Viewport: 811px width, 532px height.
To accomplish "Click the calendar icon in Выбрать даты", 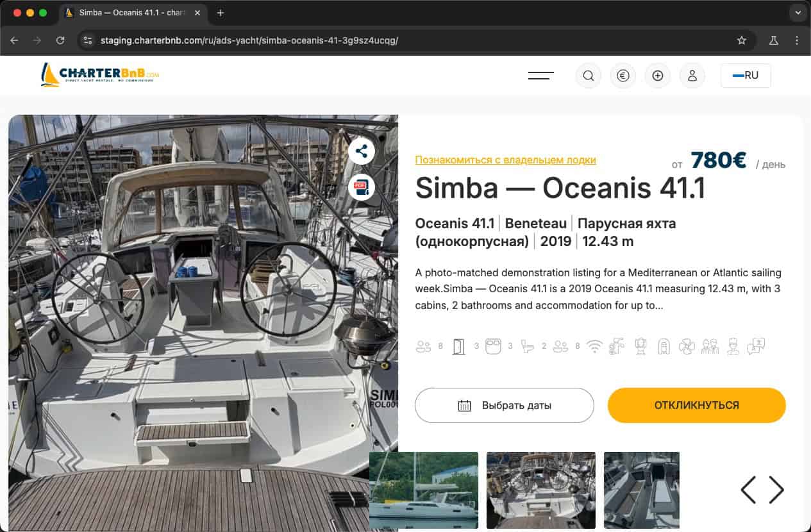I will (465, 405).
